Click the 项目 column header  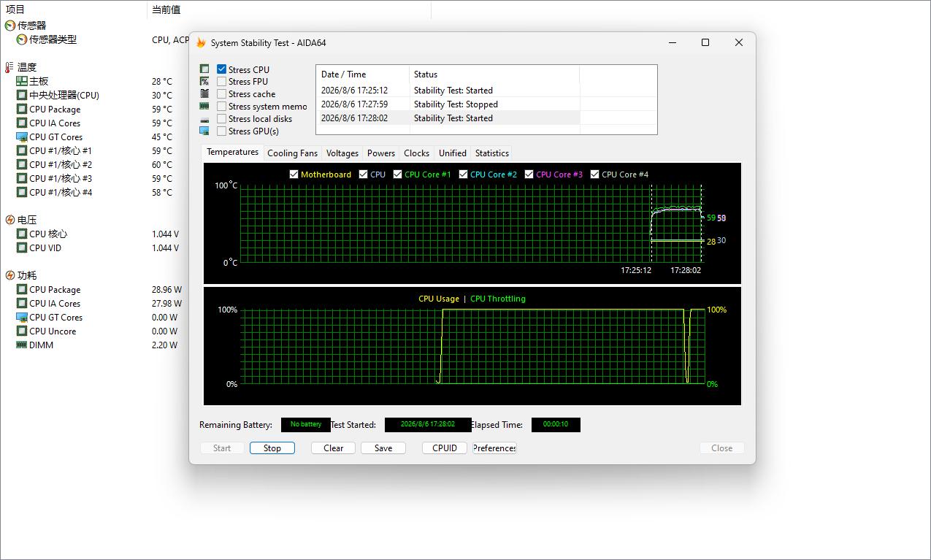74,9
